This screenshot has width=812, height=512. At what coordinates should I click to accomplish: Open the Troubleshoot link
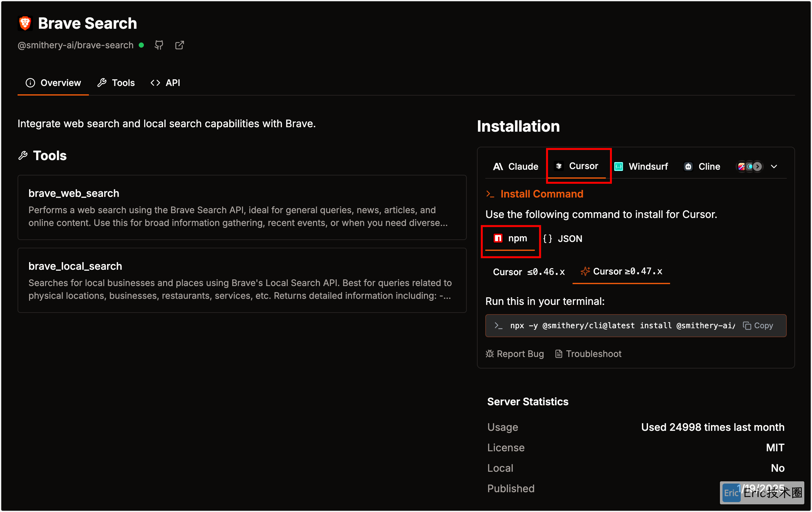click(x=588, y=353)
